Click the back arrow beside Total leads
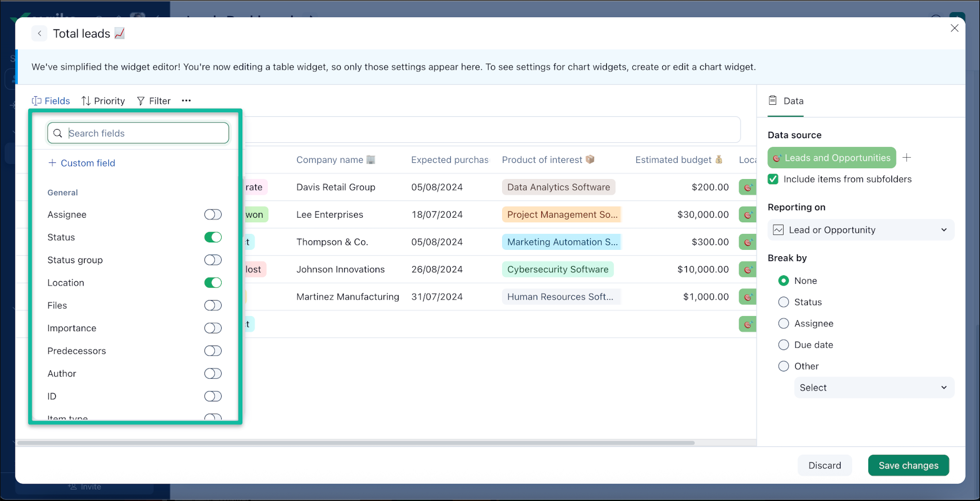980x501 pixels. (x=39, y=33)
